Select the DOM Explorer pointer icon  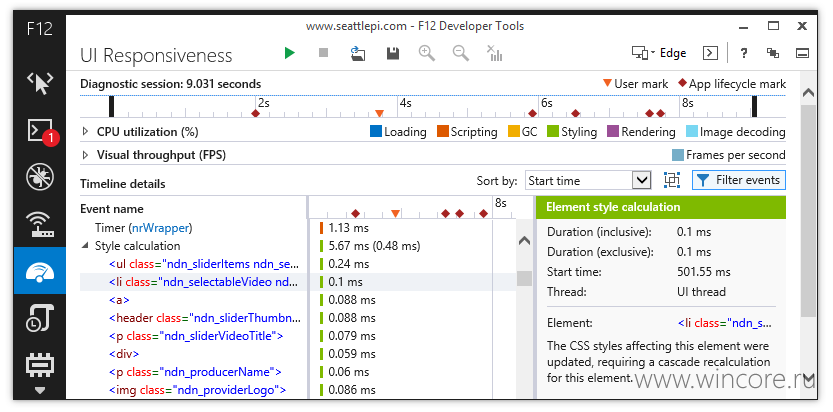(x=40, y=83)
